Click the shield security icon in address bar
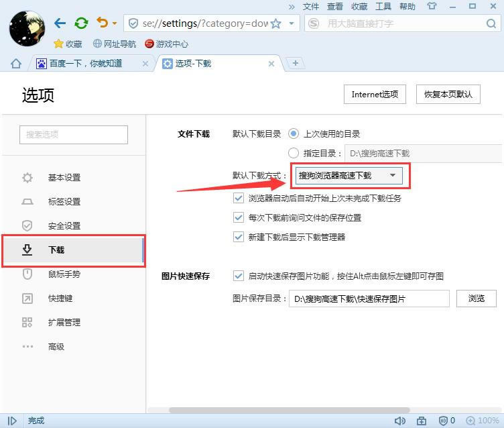The image size is (504, 428). click(133, 23)
